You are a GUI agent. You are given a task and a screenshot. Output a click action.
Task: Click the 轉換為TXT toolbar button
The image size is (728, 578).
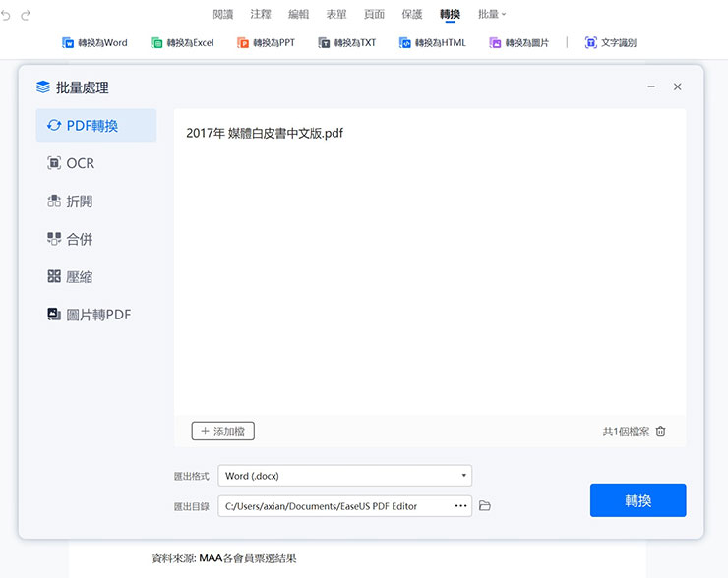click(x=347, y=43)
